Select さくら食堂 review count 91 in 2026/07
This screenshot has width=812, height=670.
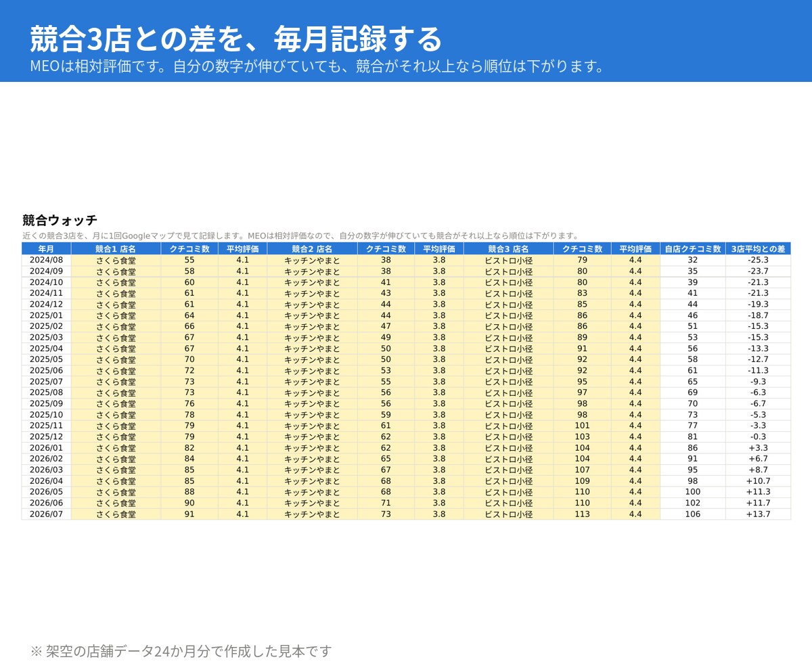pos(189,514)
